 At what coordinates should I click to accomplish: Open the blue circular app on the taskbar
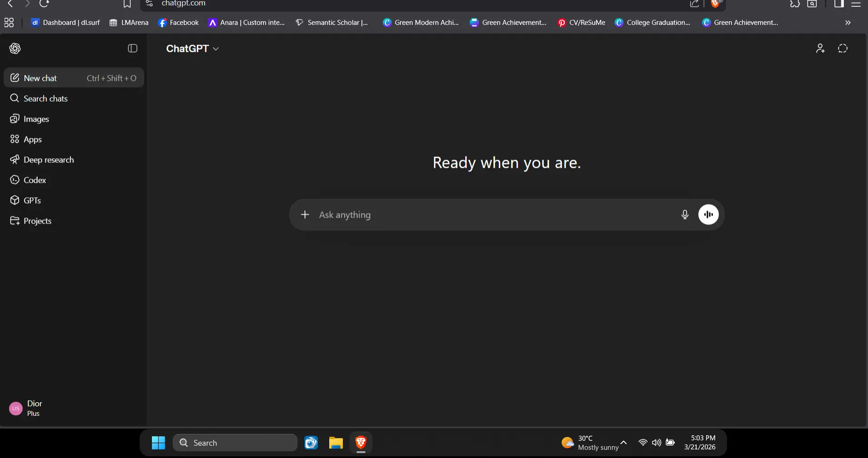[x=311, y=443]
